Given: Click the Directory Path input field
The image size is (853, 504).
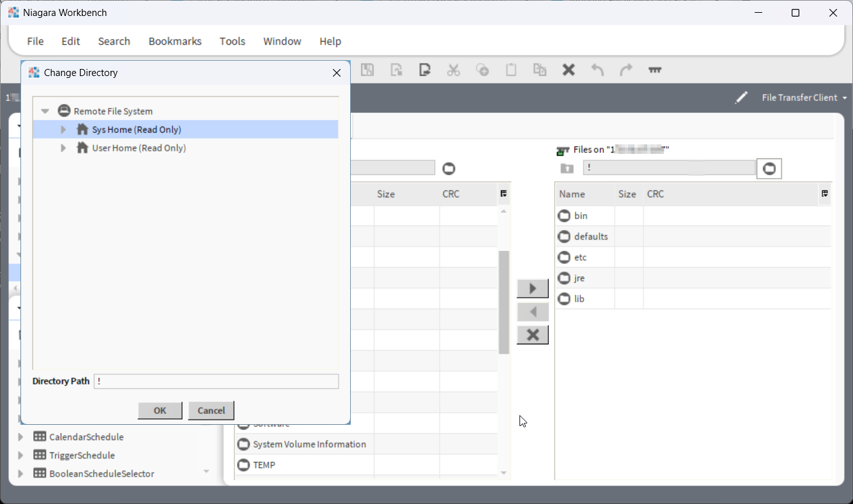Looking at the screenshot, I should coord(216,381).
